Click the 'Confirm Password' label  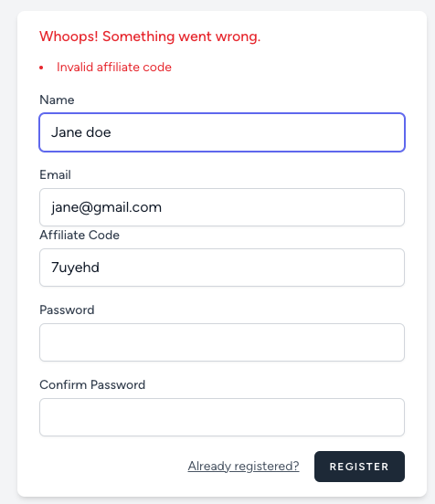coord(92,384)
